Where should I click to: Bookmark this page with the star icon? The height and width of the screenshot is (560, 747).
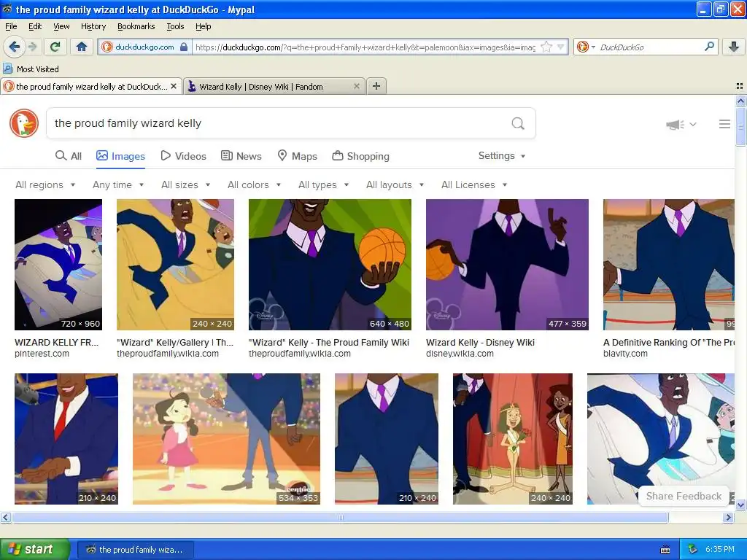click(547, 47)
